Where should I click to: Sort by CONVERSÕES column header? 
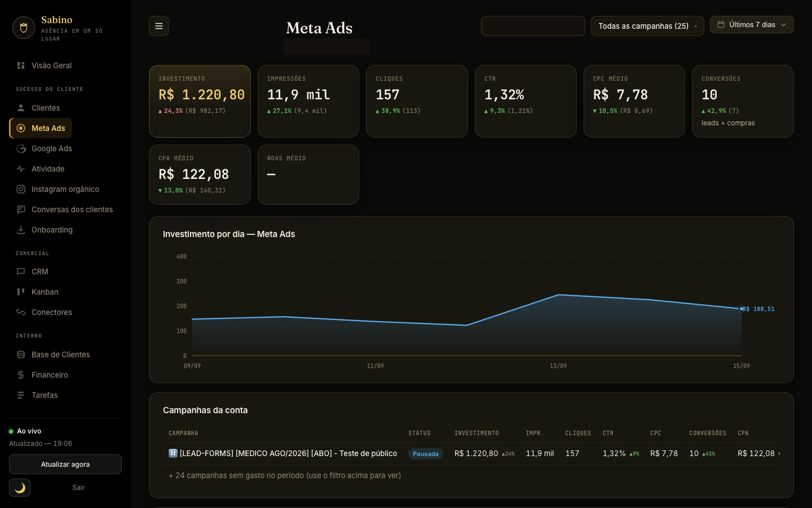[708, 433]
